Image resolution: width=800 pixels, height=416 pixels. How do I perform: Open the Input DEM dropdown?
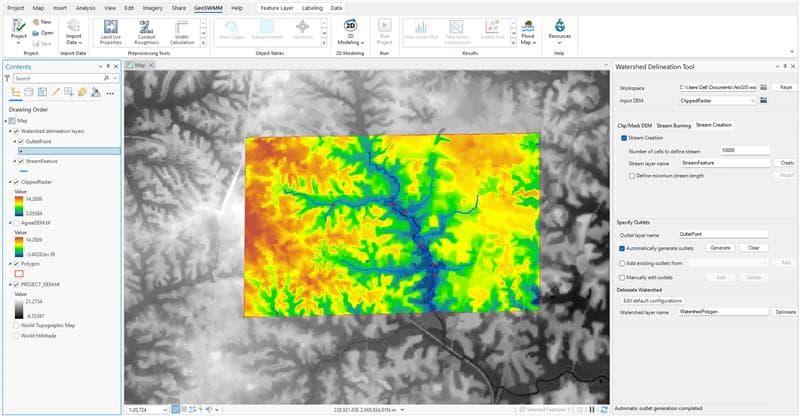pyautogui.click(x=755, y=101)
